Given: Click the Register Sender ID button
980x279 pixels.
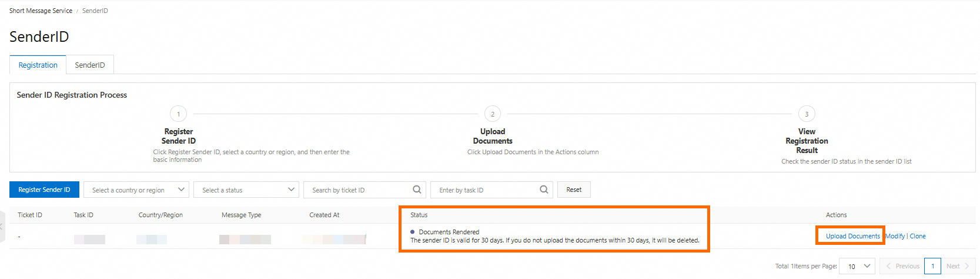Looking at the screenshot, I should pyautogui.click(x=44, y=190).
